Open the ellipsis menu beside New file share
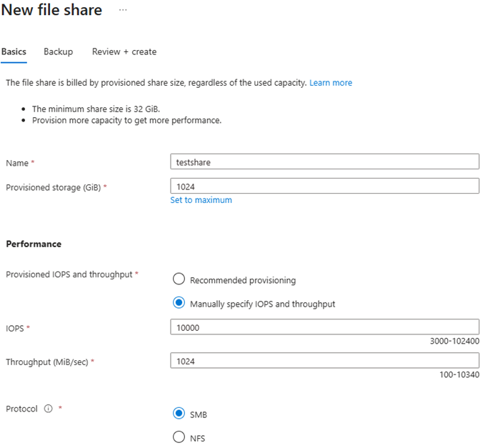This screenshot has height=448, width=490. tap(123, 10)
